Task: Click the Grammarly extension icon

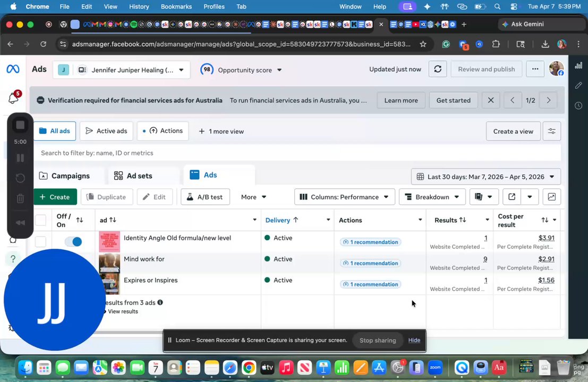Action: [x=446, y=44]
